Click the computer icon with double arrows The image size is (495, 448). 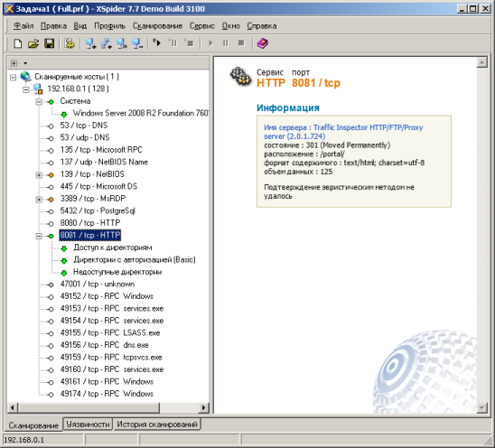pyautogui.click(x=122, y=43)
